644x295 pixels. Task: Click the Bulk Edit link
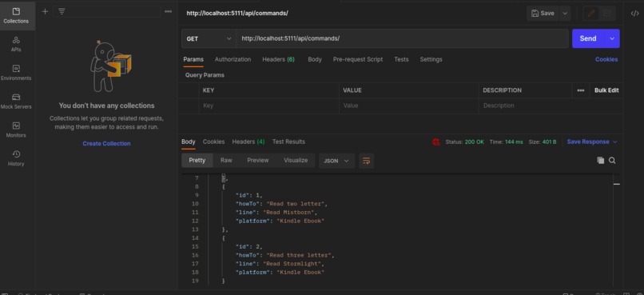[x=606, y=90]
